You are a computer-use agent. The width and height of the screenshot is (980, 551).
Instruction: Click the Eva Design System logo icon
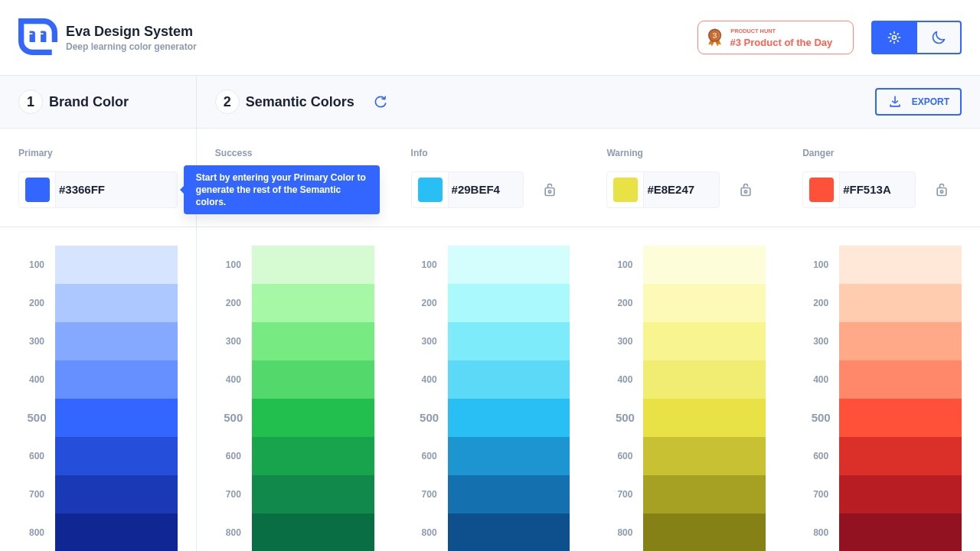coord(37,36)
